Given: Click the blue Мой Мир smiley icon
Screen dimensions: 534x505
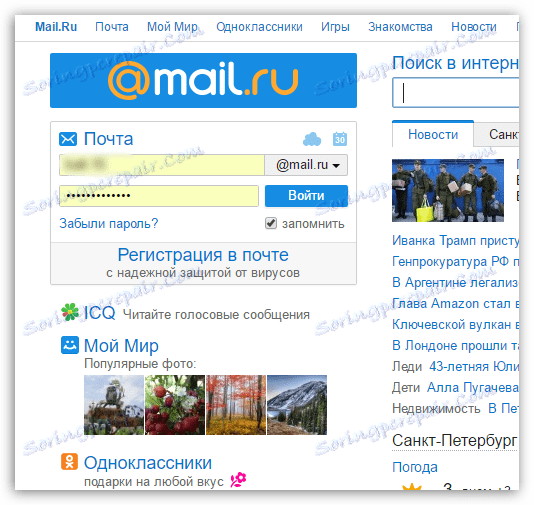Looking at the screenshot, I should click(x=70, y=345).
